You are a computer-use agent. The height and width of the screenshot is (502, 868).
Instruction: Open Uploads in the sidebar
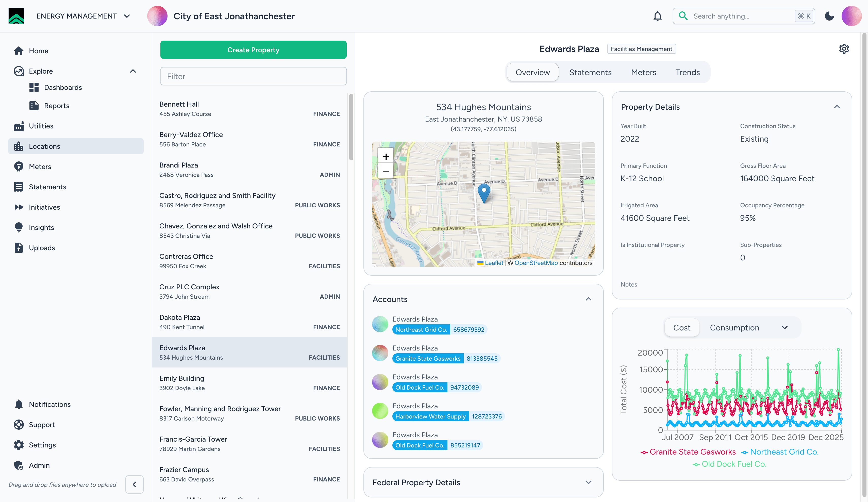coord(42,248)
